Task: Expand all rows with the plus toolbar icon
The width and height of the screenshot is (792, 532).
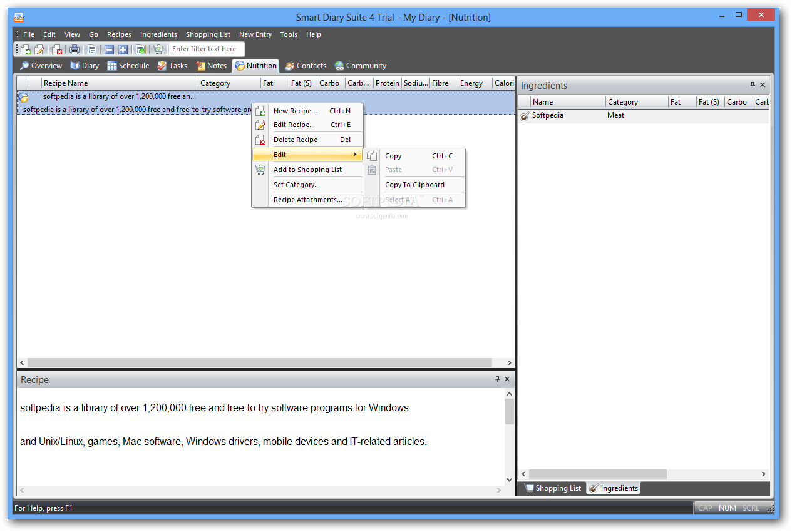Action: (123, 49)
